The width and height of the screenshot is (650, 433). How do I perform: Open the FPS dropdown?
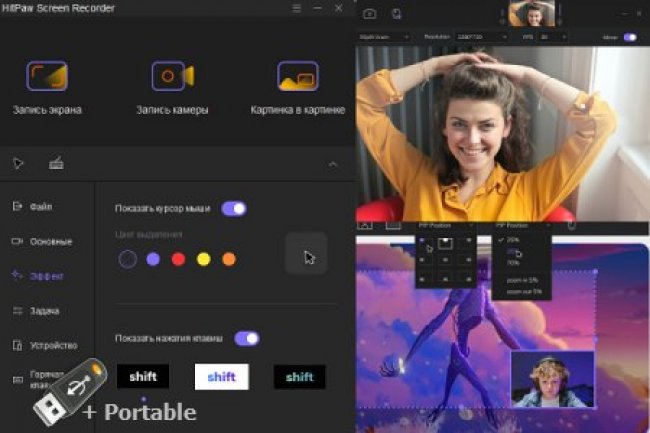(553, 37)
